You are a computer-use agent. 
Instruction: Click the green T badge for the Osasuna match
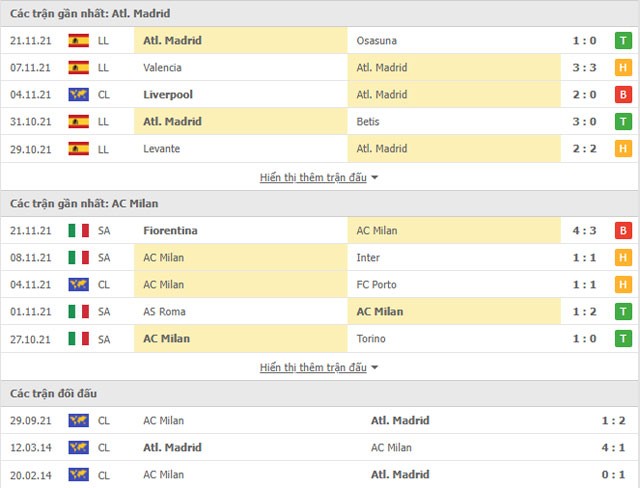[623, 40]
